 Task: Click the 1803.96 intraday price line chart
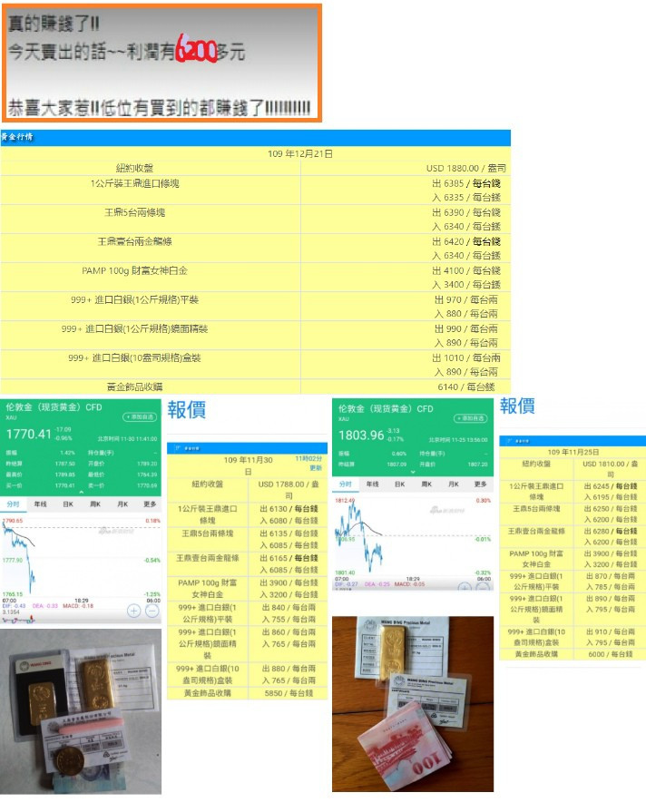point(413,536)
